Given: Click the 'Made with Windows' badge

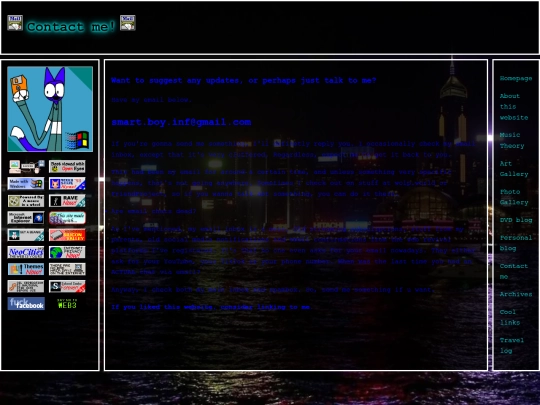Looking at the screenshot, I should (26, 184).
